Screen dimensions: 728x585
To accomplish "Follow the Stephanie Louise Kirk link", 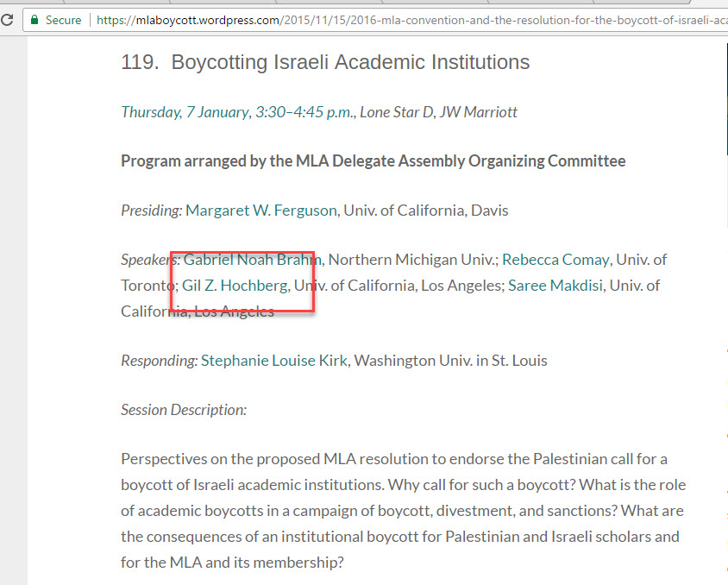I will [273, 361].
